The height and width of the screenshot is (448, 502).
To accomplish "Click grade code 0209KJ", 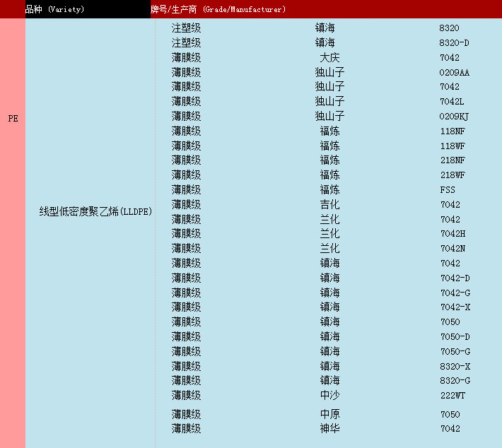I will [x=454, y=117].
